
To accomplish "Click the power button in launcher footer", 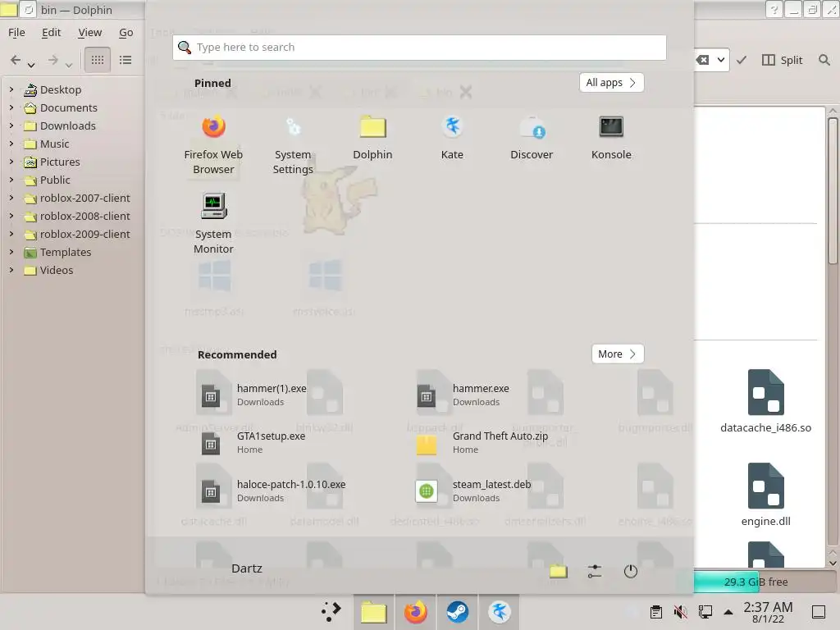I will point(631,571).
